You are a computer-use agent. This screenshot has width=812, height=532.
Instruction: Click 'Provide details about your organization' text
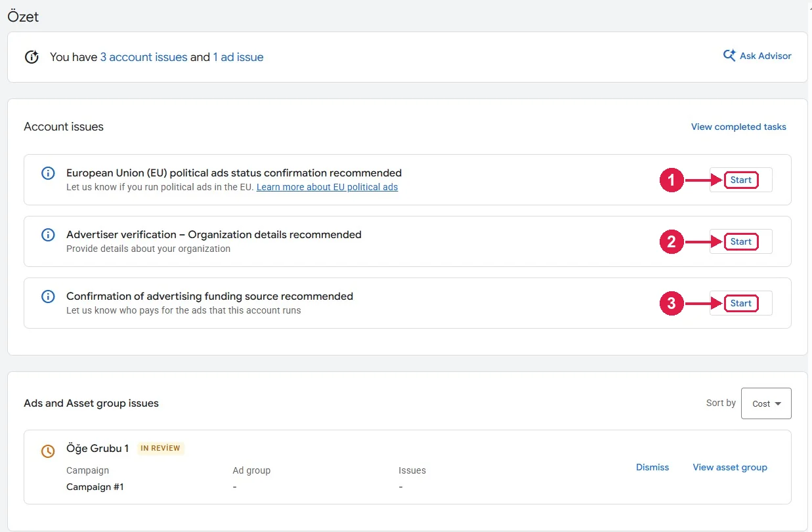tap(148, 249)
